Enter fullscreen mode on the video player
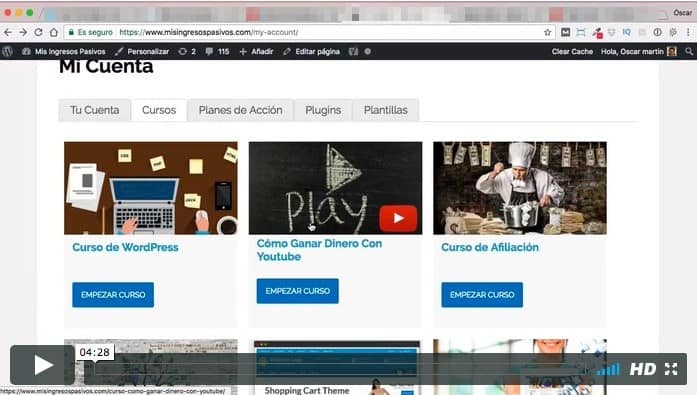The image size is (697, 395). [671, 369]
